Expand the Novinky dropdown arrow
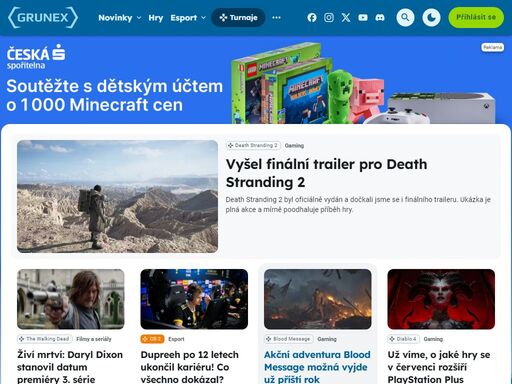This screenshot has height=384, width=512. [139, 18]
